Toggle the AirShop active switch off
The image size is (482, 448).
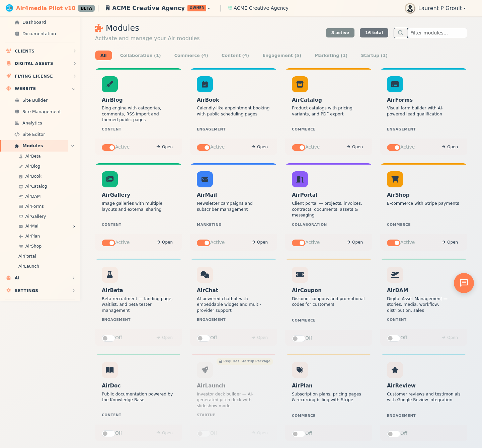[393, 243]
